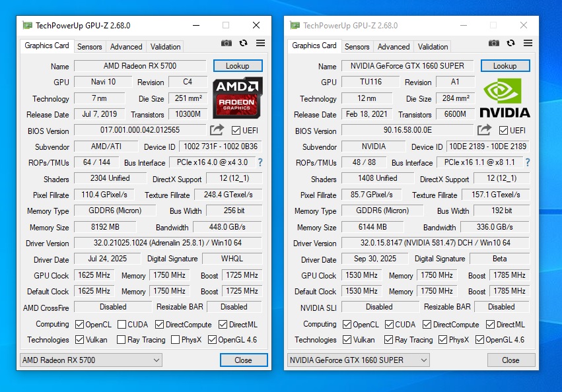Click bus interface question mark in AMD window
Image resolution: width=562 pixels, height=392 pixels.
[260, 162]
